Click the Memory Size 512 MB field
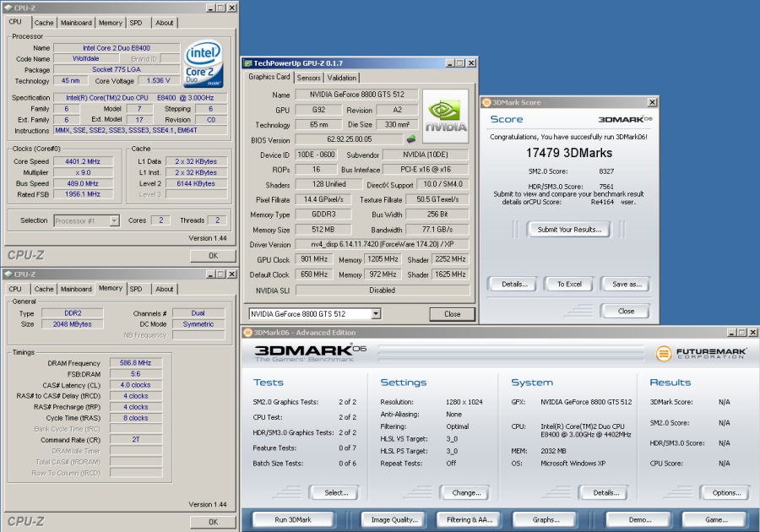 (323, 229)
